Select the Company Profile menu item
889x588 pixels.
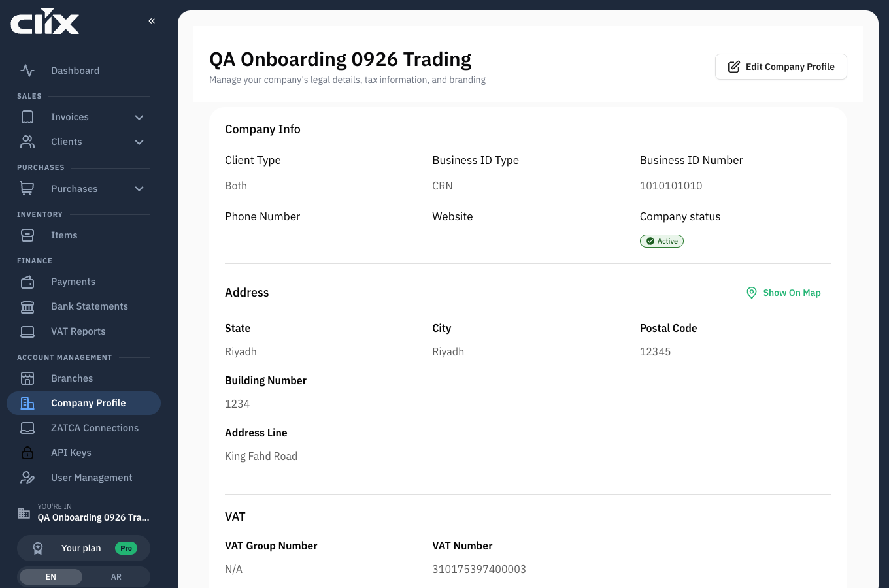84,403
